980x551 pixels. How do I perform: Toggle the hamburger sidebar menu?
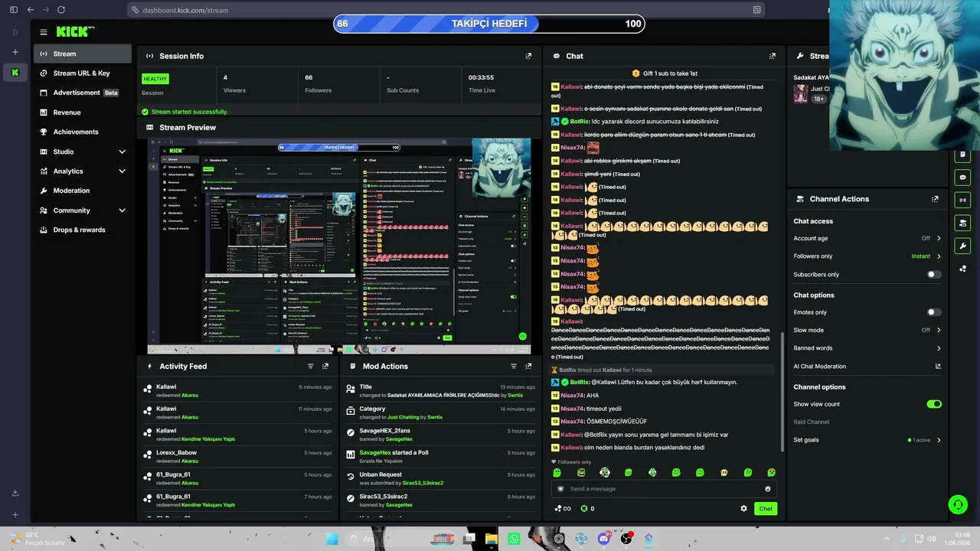click(x=44, y=32)
